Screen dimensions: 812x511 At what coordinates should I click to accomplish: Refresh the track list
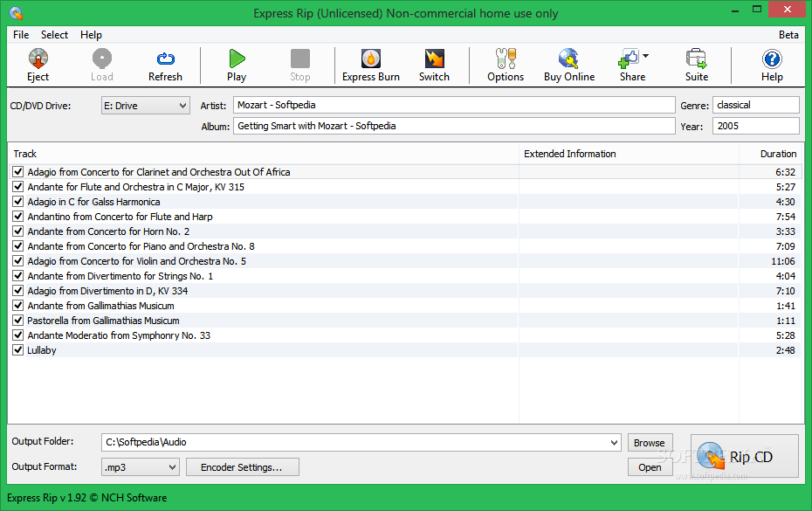tap(165, 59)
